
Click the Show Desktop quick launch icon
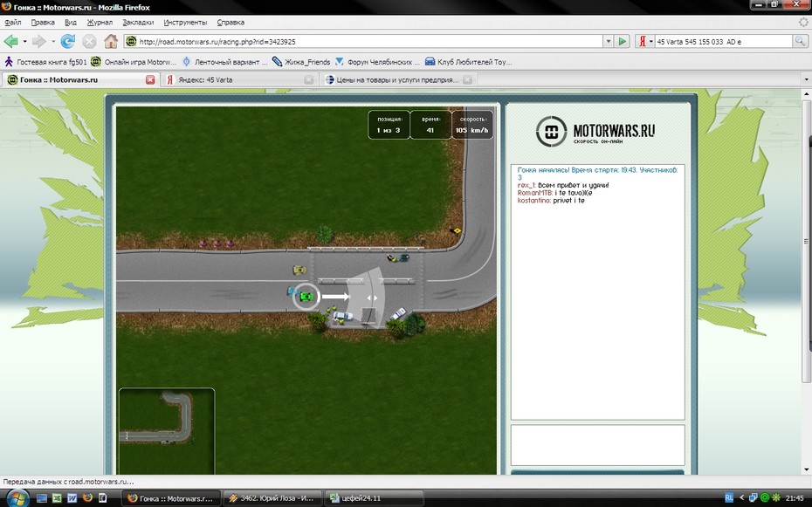(x=42, y=498)
